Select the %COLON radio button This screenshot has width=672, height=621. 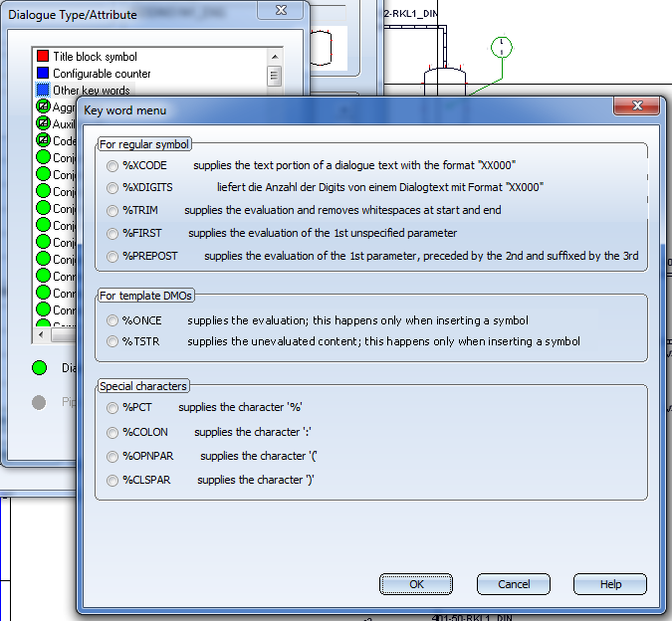click(112, 433)
